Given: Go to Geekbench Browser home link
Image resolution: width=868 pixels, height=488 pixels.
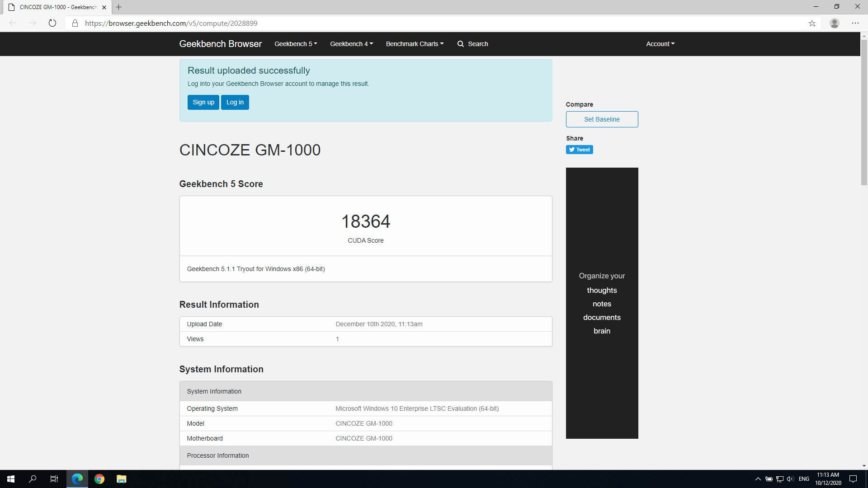Looking at the screenshot, I should (221, 44).
